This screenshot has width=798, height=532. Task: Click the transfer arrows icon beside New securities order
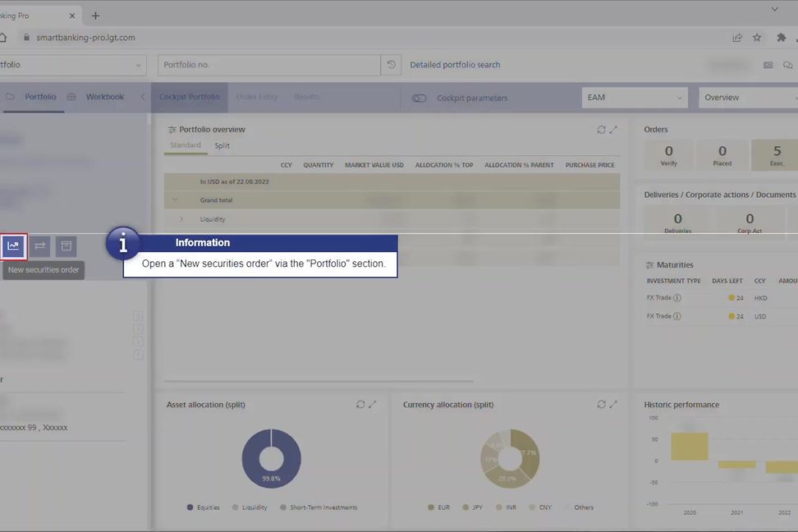(39, 245)
